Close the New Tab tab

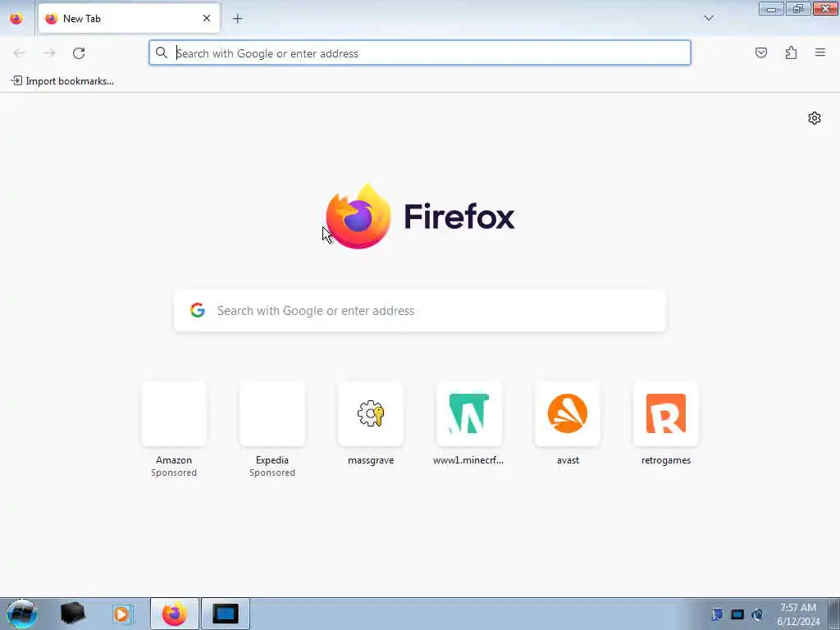tap(206, 18)
